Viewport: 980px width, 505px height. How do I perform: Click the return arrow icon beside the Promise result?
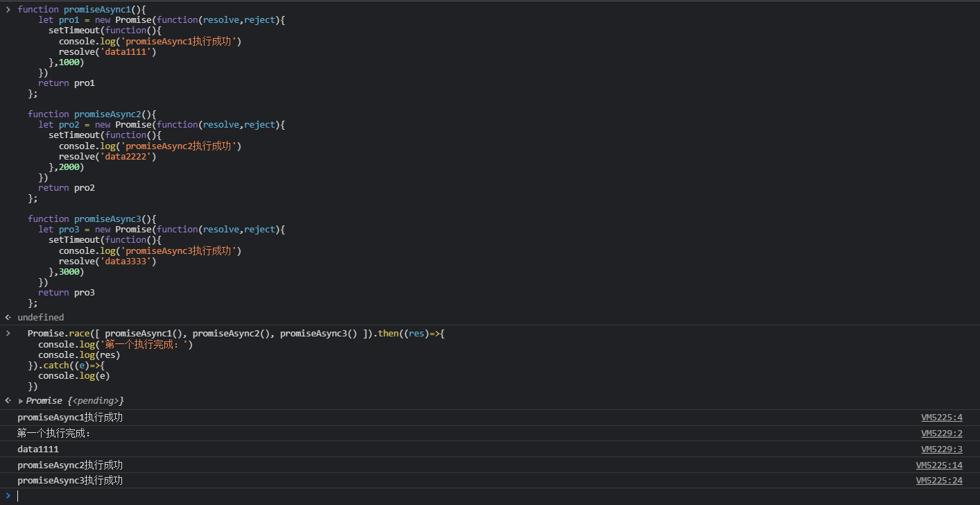8,400
